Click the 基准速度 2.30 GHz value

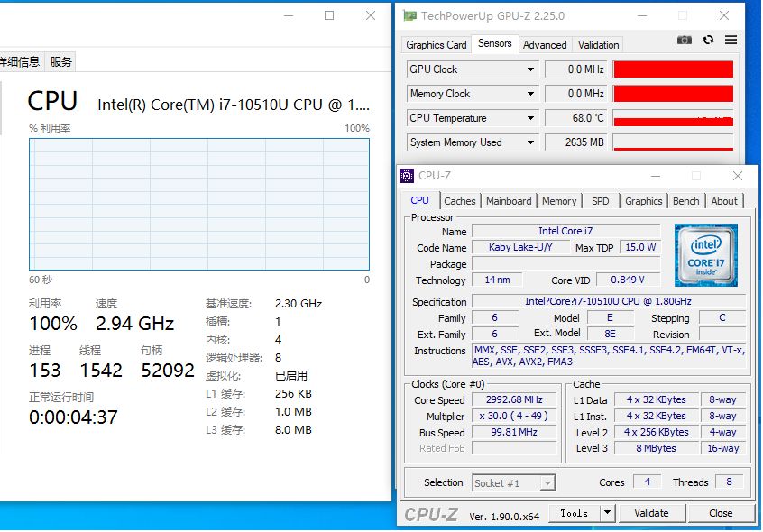point(299,304)
